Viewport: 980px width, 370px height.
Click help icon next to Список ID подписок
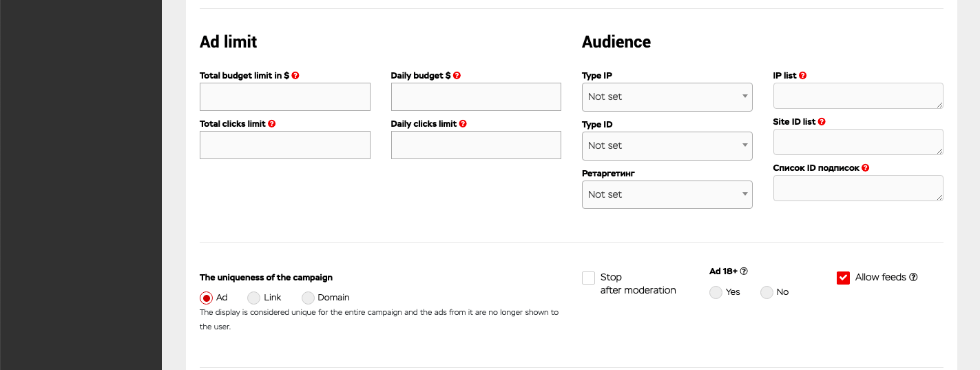(866, 167)
